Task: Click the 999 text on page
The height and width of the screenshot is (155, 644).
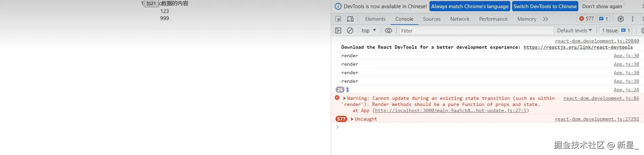Action: click(165, 18)
